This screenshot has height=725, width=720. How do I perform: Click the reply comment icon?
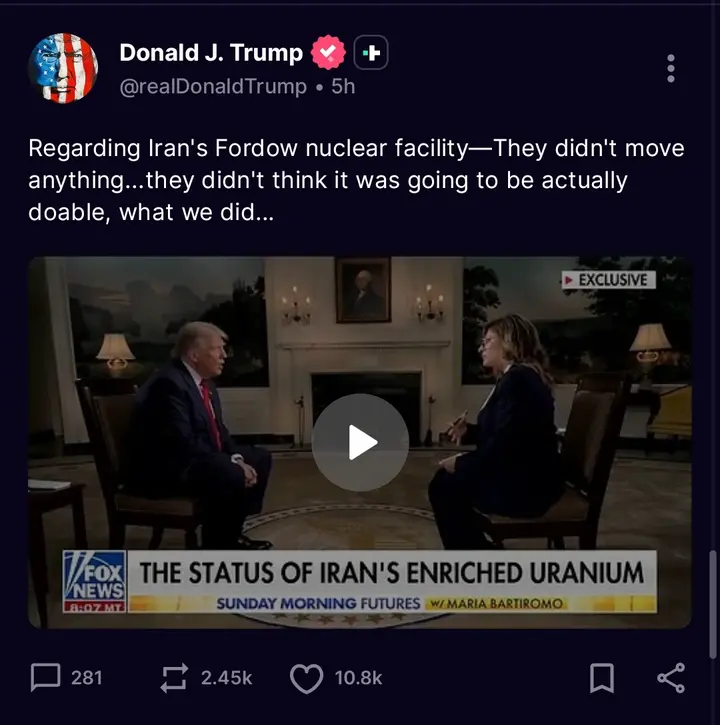pyautogui.click(x=45, y=678)
